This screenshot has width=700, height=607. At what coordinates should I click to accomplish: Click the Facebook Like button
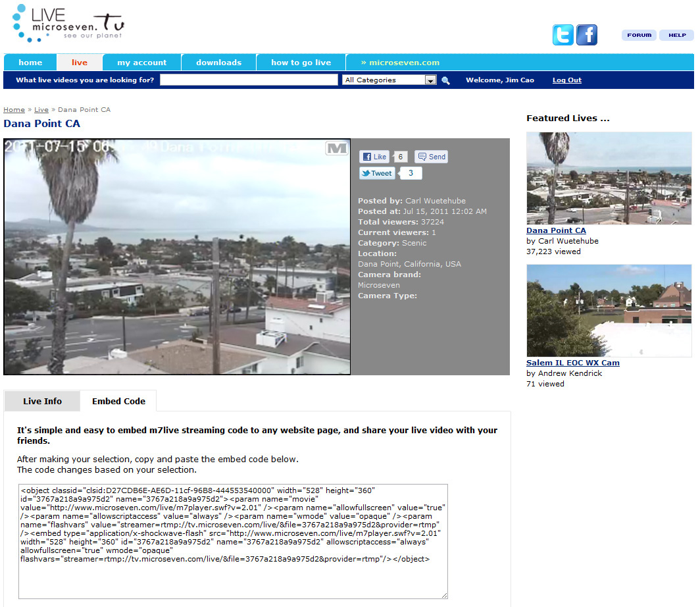click(x=374, y=157)
